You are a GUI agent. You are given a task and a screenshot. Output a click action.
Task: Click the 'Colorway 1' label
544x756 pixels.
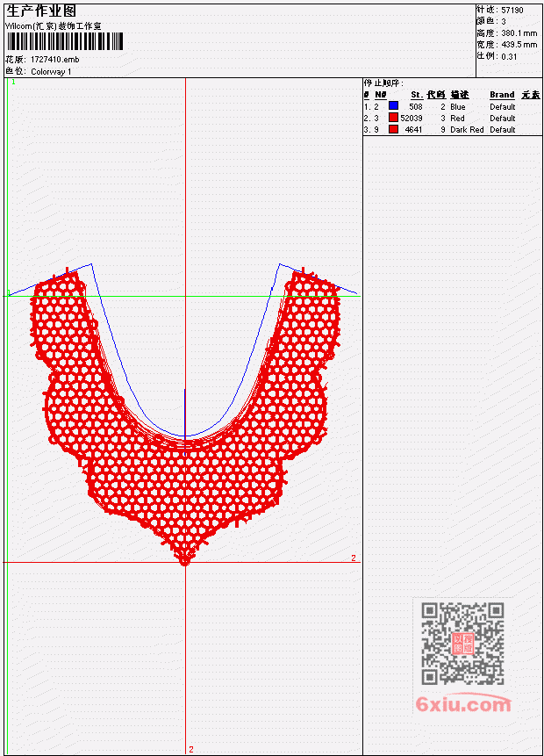point(51,71)
